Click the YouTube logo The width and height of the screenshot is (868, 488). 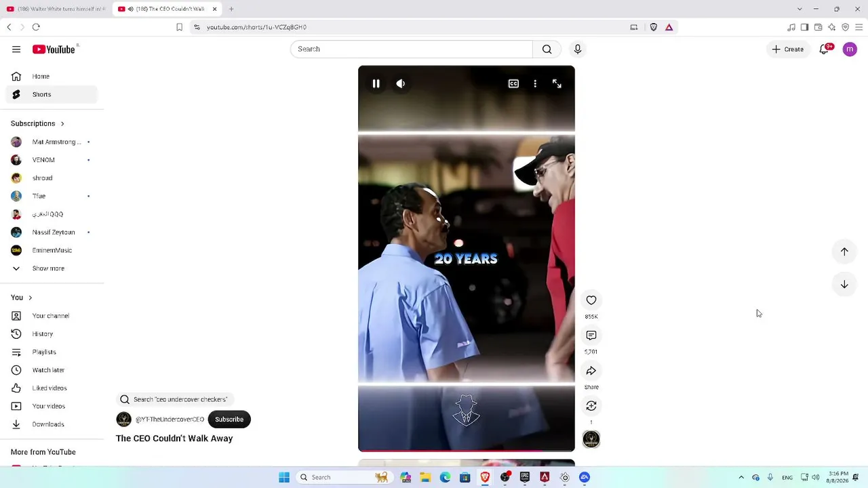pyautogui.click(x=54, y=49)
